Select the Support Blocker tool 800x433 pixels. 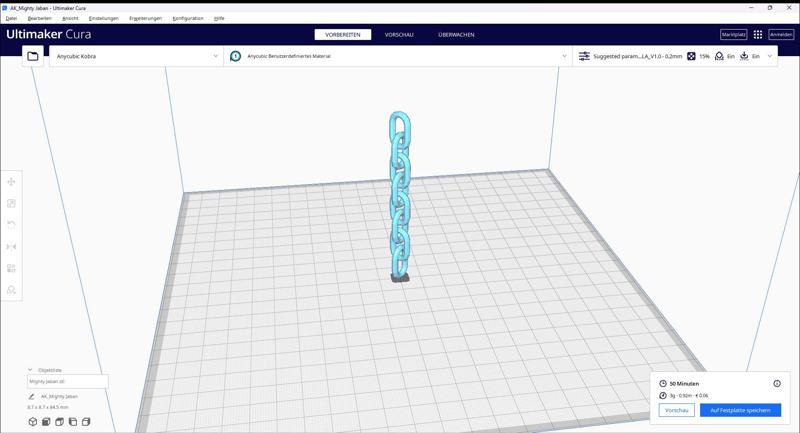tap(11, 290)
